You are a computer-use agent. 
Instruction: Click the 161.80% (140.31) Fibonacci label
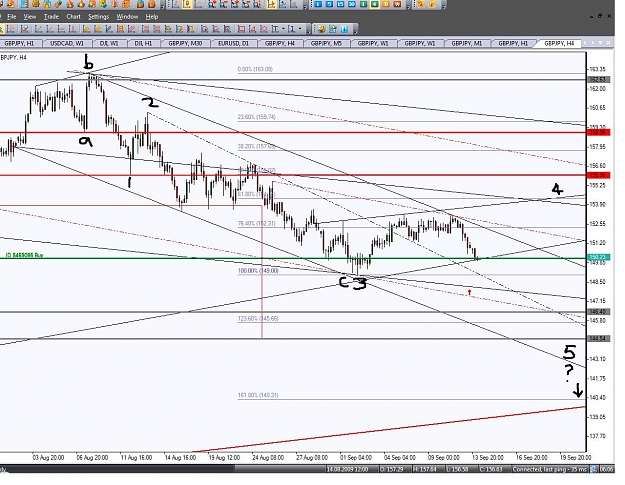pos(258,395)
